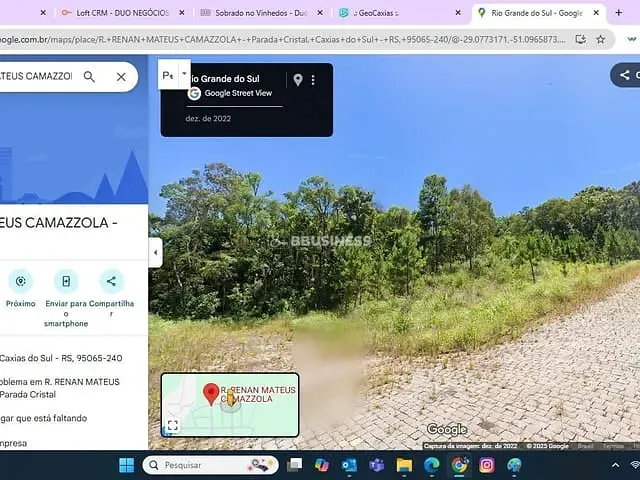The height and width of the screenshot is (480, 640).
Task: Open the three-dot menu in Street View card
Action: [x=313, y=80]
